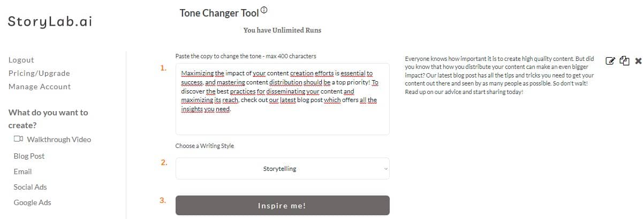Copy the generated text using the copy icon

tap(624, 61)
